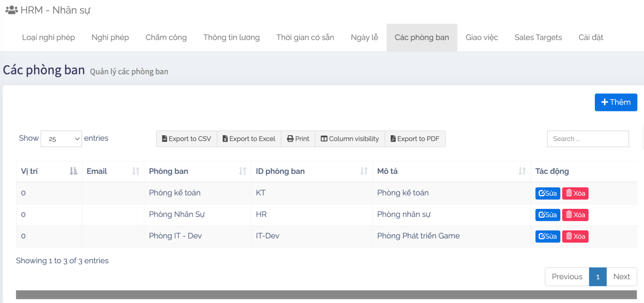Image resolution: width=644 pixels, height=303 pixels.
Task: Open the show entries count dropdown
Action: click(x=61, y=139)
